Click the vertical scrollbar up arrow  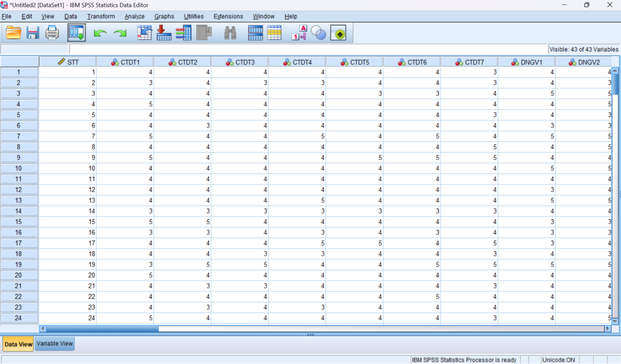(615, 71)
